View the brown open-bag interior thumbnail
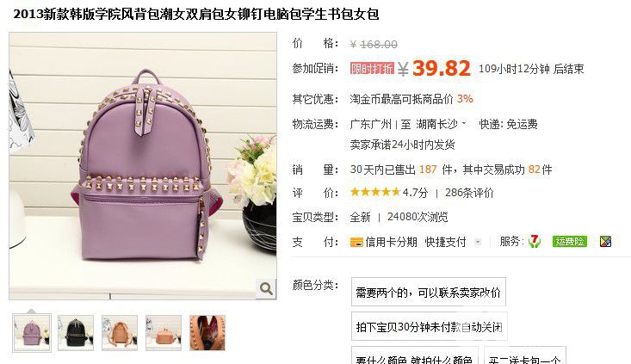631x364 pixels. tap(207, 333)
